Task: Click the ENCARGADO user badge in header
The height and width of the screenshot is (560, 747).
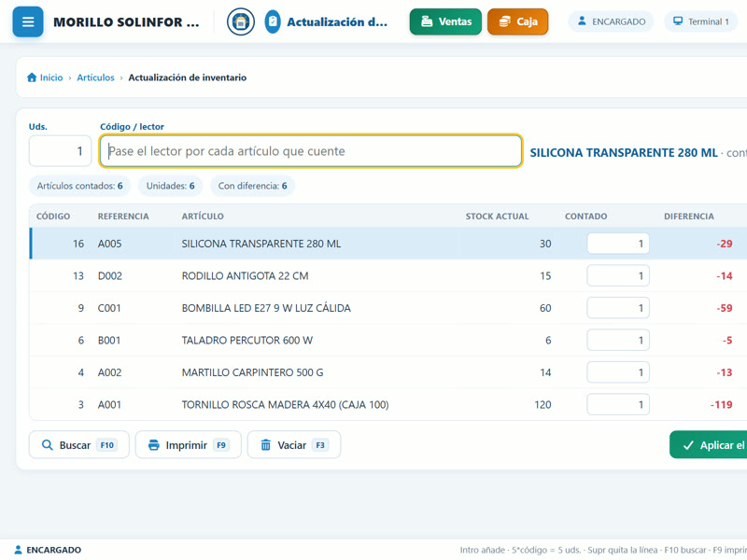Action: pos(611,21)
